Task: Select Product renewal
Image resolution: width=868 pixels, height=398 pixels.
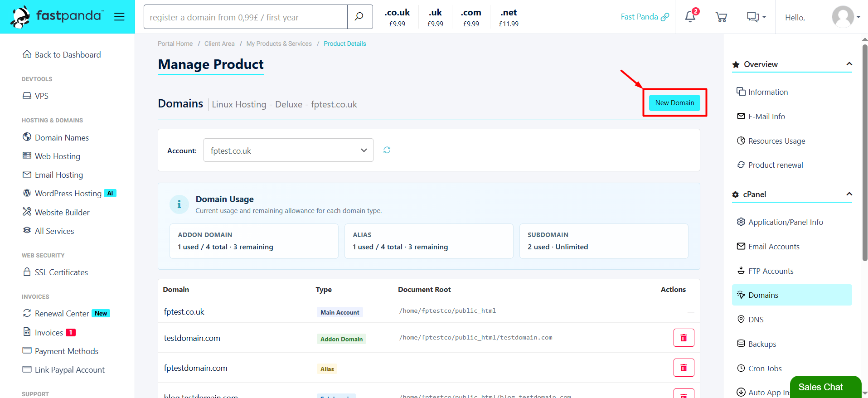Action: (770, 165)
